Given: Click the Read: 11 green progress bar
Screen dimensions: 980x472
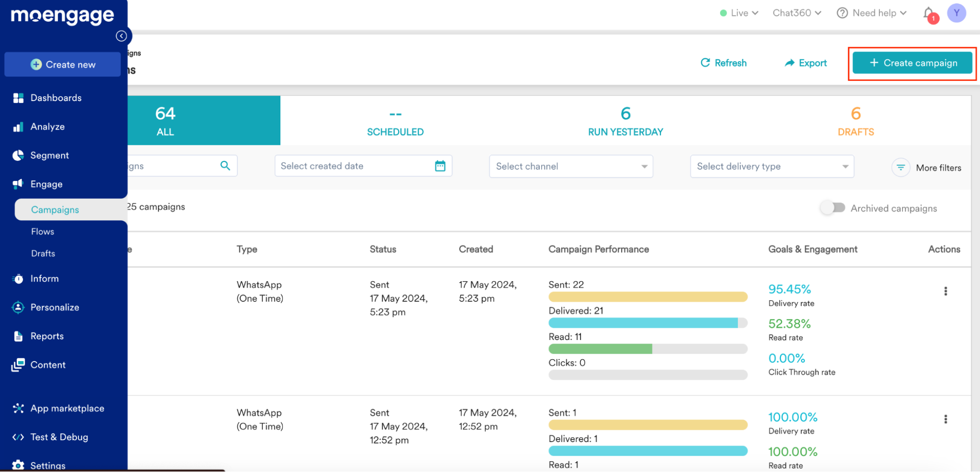Looking at the screenshot, I should (x=648, y=349).
